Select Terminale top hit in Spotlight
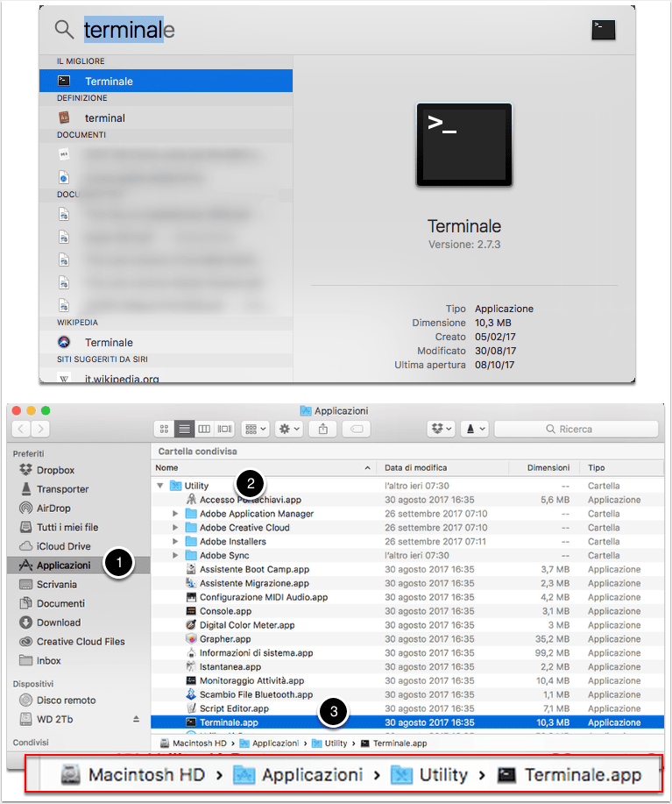This screenshot has height=804, width=672. (166, 81)
